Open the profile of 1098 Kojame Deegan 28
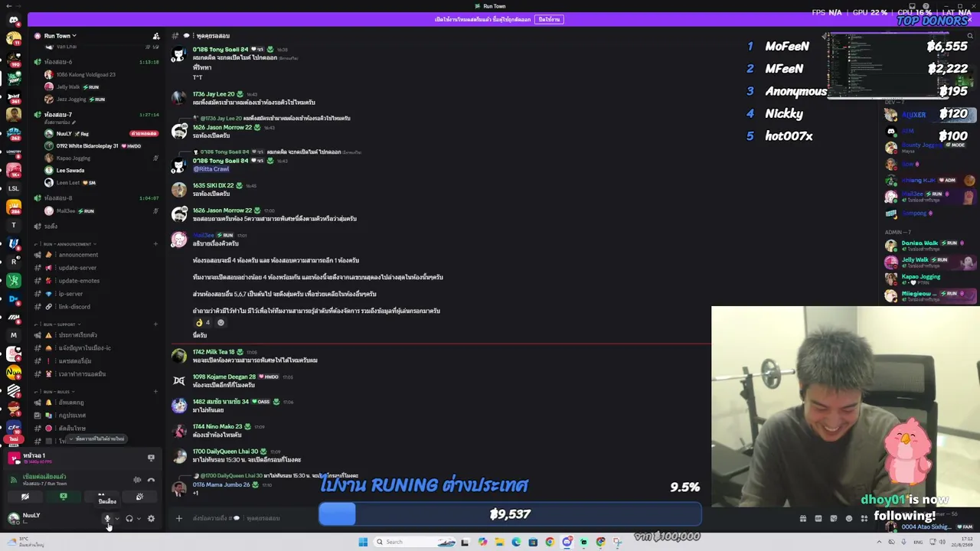980x551 pixels. pos(224,377)
